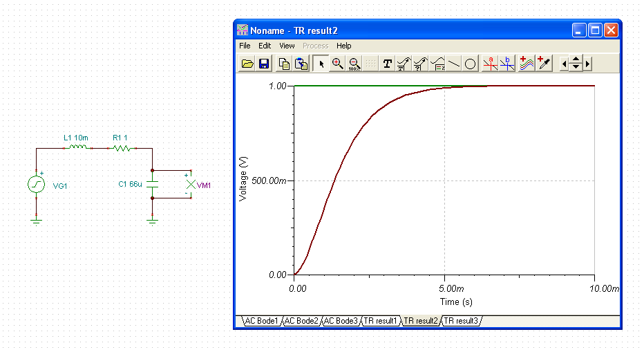Click the 1.00 y-axis value
Screen dimensions: 644x352
[x=277, y=86]
